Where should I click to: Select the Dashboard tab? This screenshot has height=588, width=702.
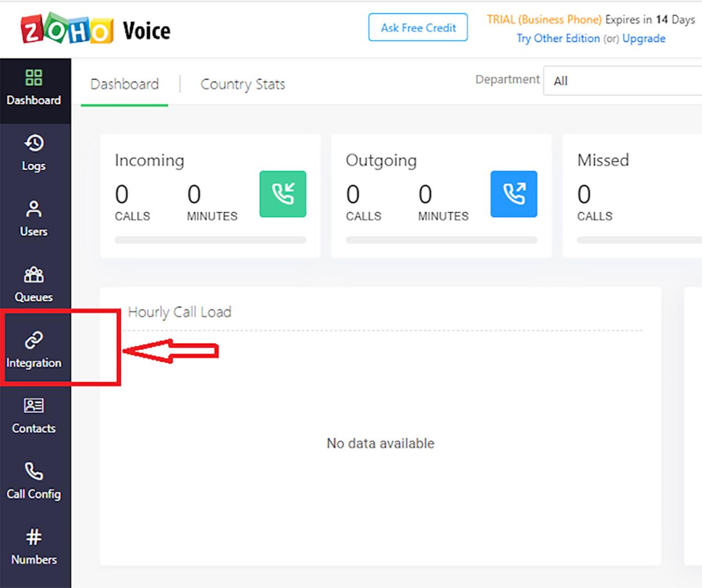[124, 84]
